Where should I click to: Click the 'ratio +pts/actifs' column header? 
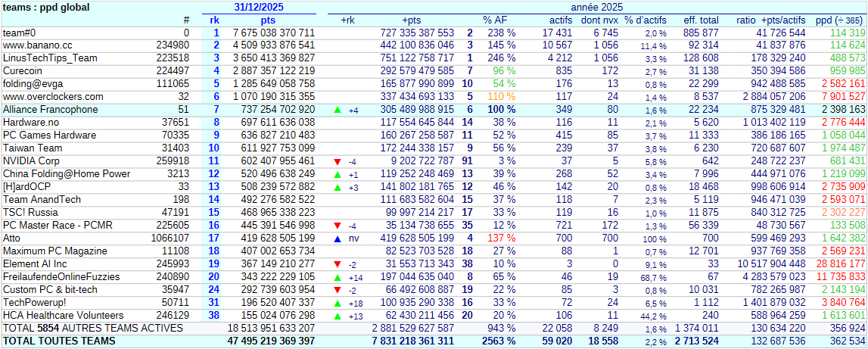[x=771, y=20]
